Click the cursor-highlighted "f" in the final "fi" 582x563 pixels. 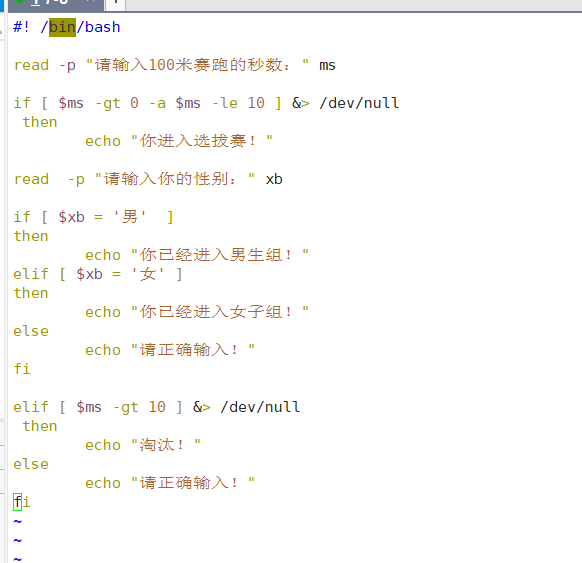pos(17,502)
